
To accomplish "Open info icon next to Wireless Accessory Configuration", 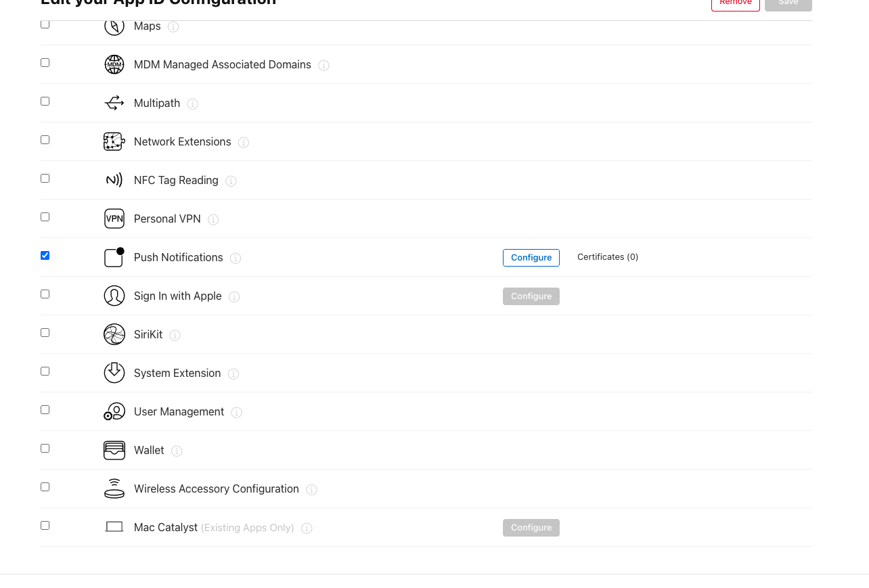I will coord(311,489).
